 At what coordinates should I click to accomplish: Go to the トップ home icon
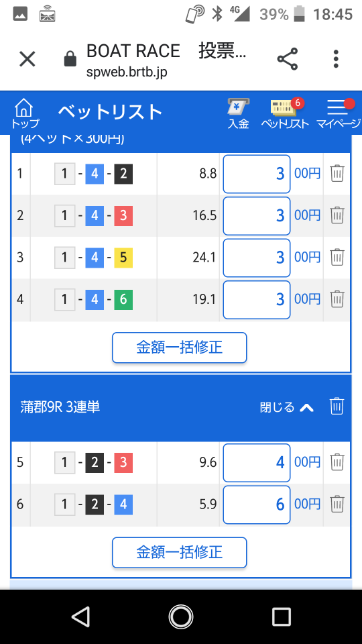(x=24, y=113)
